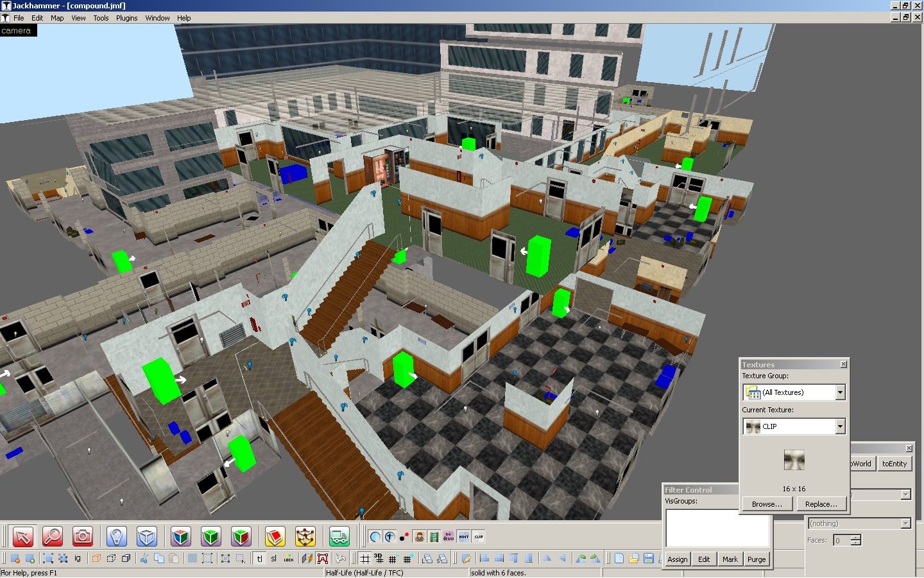Image resolution: width=924 pixels, height=578 pixels.
Task: Expand the Texture Group dropdown
Action: click(840, 392)
